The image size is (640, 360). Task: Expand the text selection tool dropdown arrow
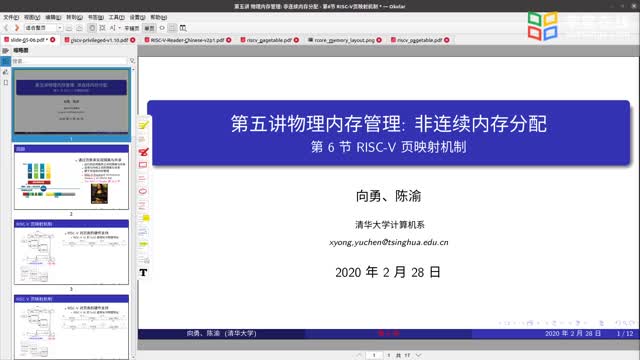120,28
